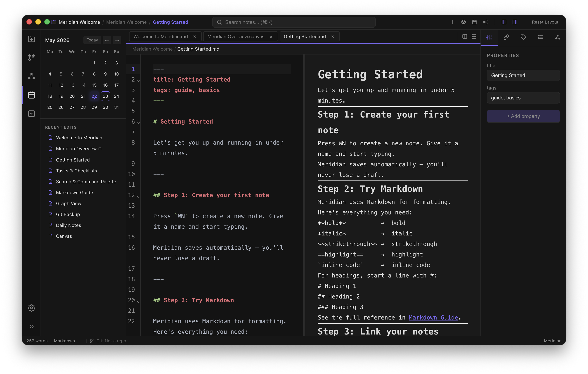The height and width of the screenshot is (374, 588).
Task: Toggle the right sidebar visibility
Action: point(515,22)
